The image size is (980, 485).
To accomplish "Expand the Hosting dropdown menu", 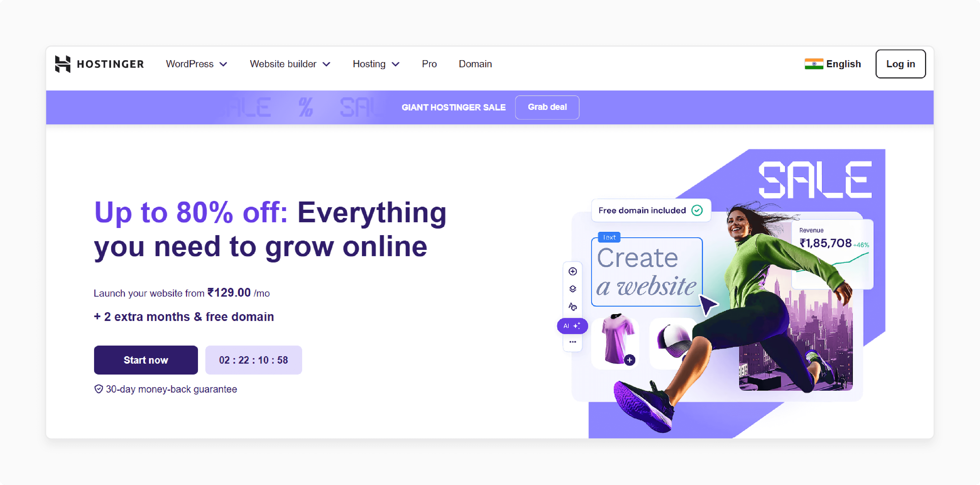I will click(376, 64).
